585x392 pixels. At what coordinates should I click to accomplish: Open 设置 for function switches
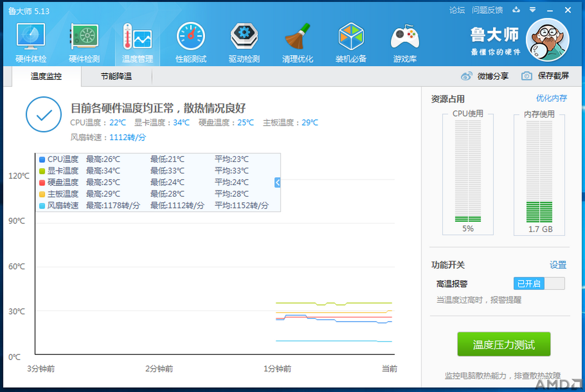coord(558,265)
